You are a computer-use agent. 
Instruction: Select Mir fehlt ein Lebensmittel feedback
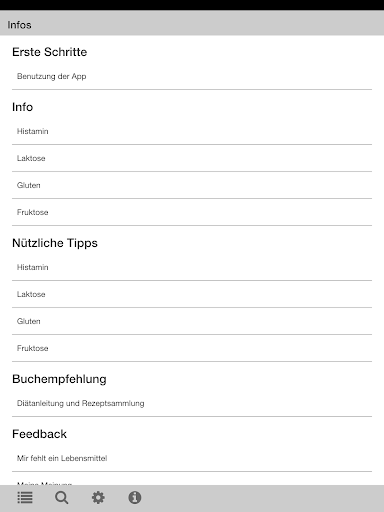point(192,458)
